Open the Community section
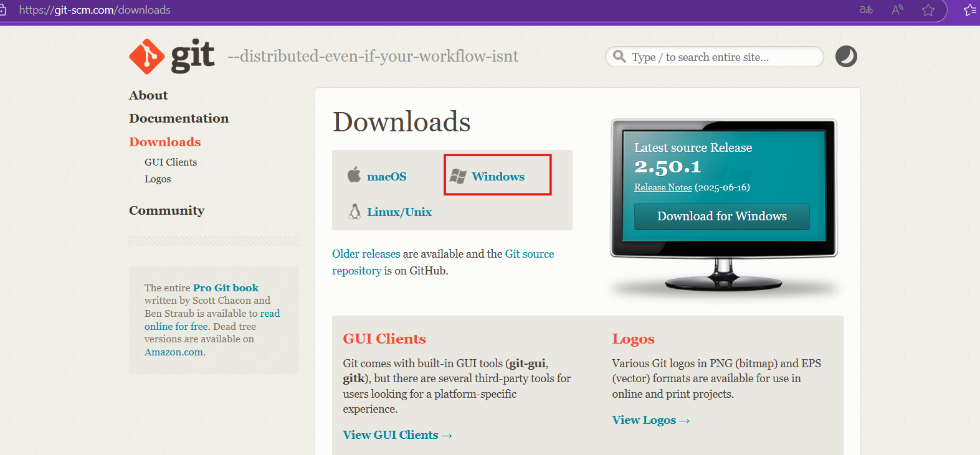This screenshot has height=455, width=980. point(166,210)
